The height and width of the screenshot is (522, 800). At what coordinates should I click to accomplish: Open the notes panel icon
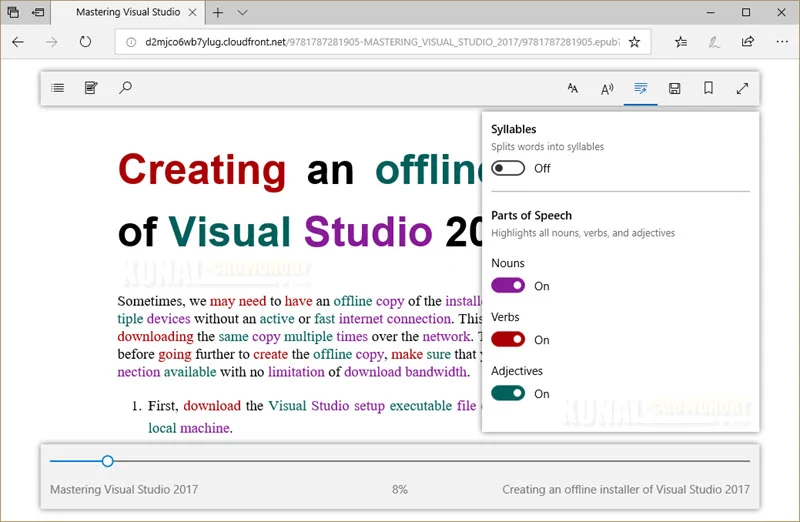tap(91, 88)
